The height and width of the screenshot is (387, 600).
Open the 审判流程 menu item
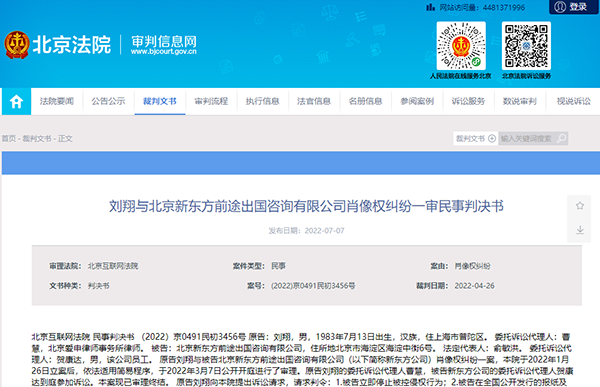(x=211, y=101)
